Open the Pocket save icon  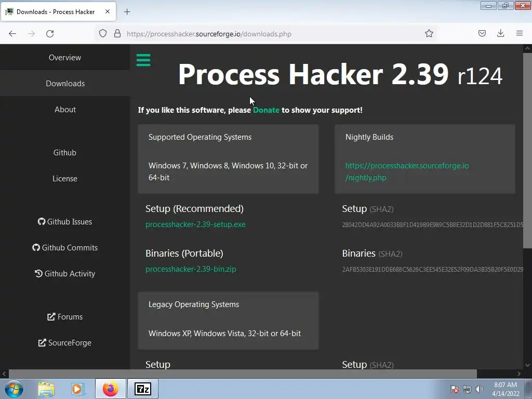(x=482, y=34)
